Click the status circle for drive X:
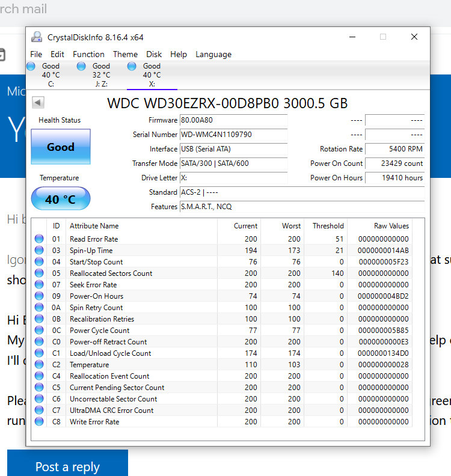 coord(132,66)
